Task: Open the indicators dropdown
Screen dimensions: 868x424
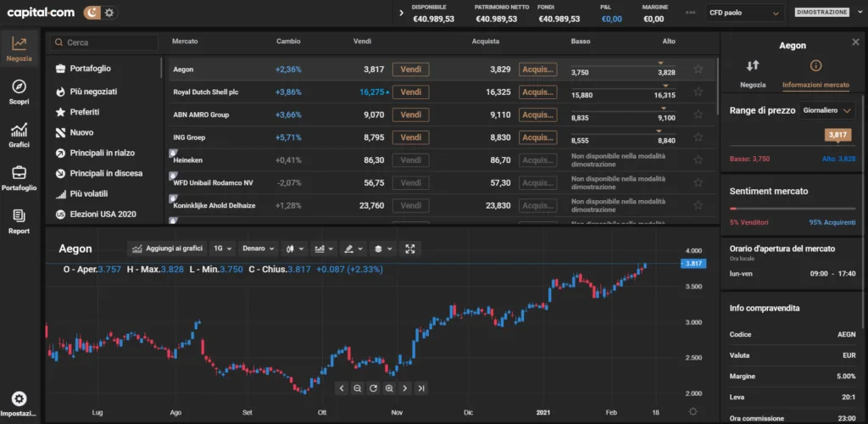Action: coord(324,249)
